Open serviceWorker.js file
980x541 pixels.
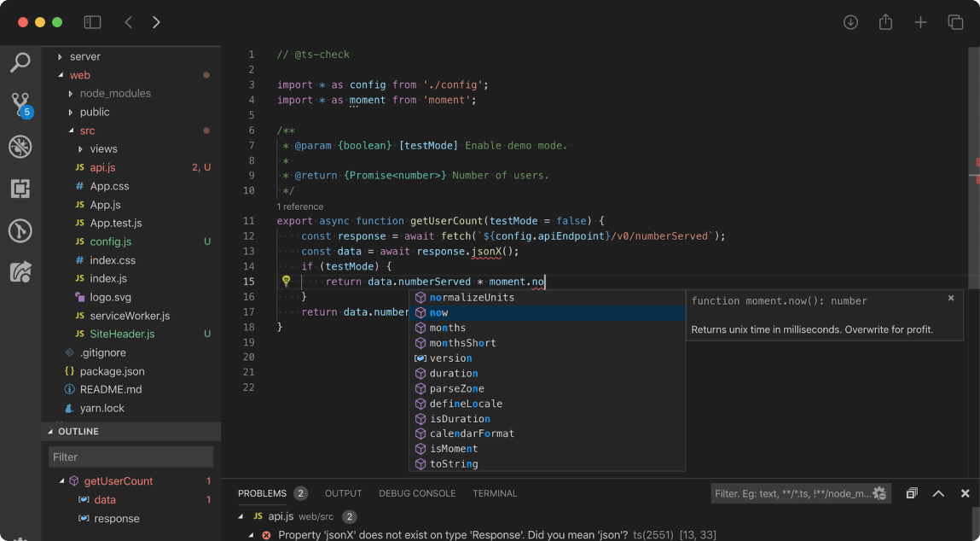(x=131, y=316)
